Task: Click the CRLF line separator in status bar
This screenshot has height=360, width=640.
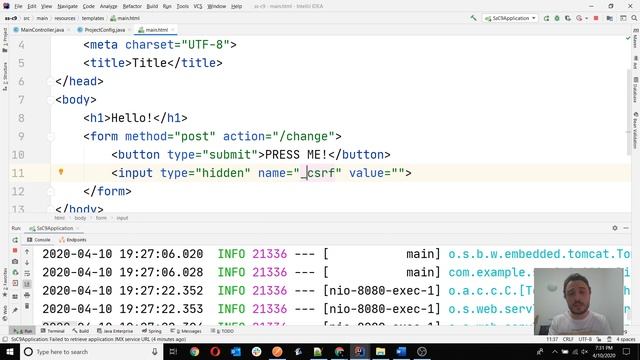Action: 568,339
